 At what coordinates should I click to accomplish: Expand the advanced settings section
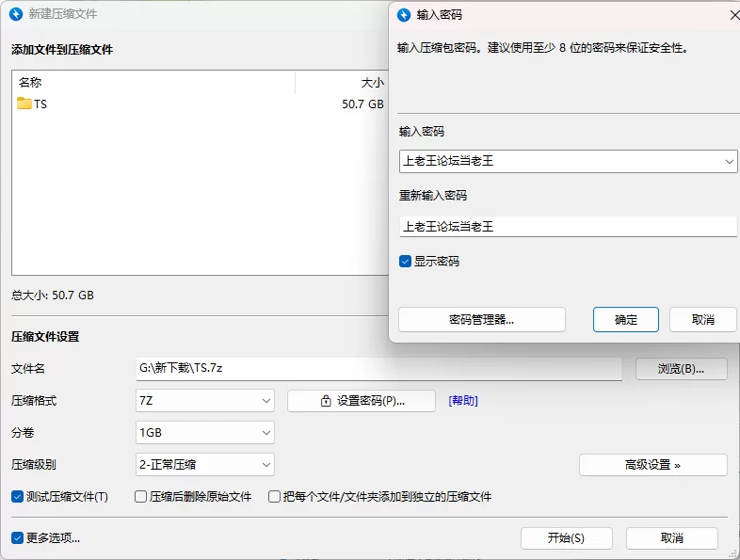(653, 465)
